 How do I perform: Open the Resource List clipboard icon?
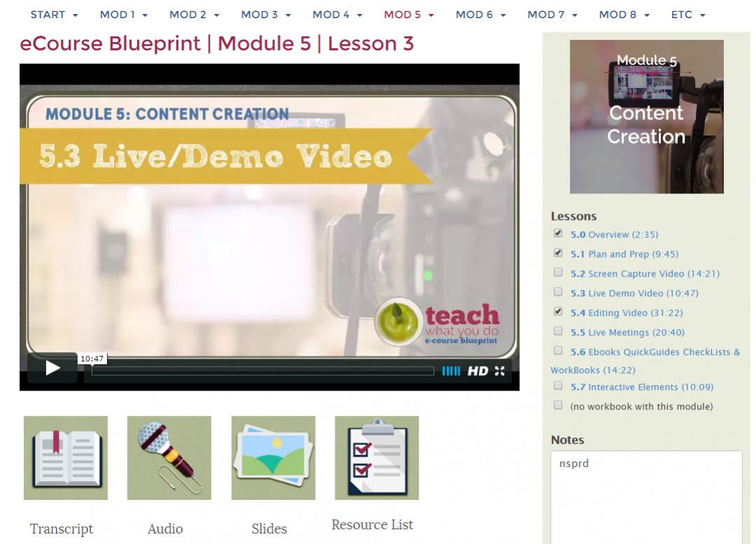pos(377,455)
